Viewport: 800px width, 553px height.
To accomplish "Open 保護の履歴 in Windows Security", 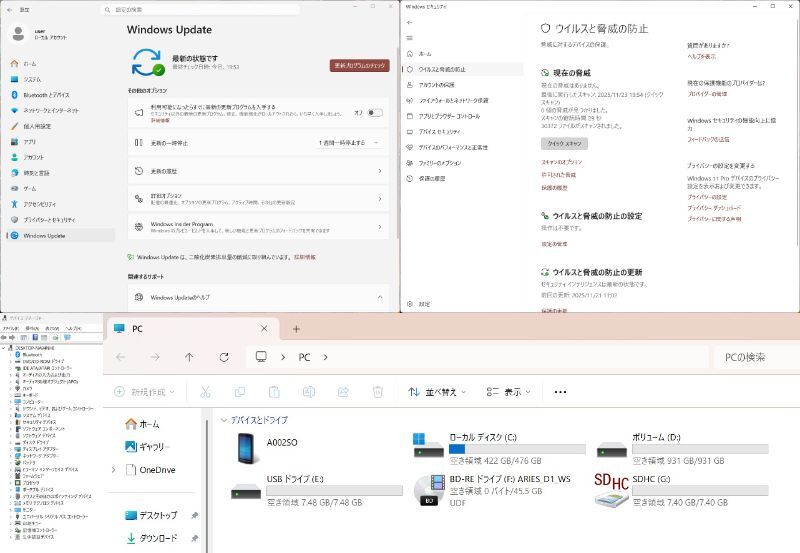I will click(432, 179).
